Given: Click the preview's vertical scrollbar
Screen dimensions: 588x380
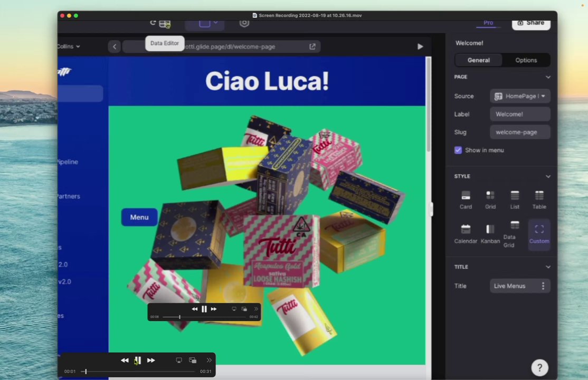Looking at the screenshot, I should 428,104.
